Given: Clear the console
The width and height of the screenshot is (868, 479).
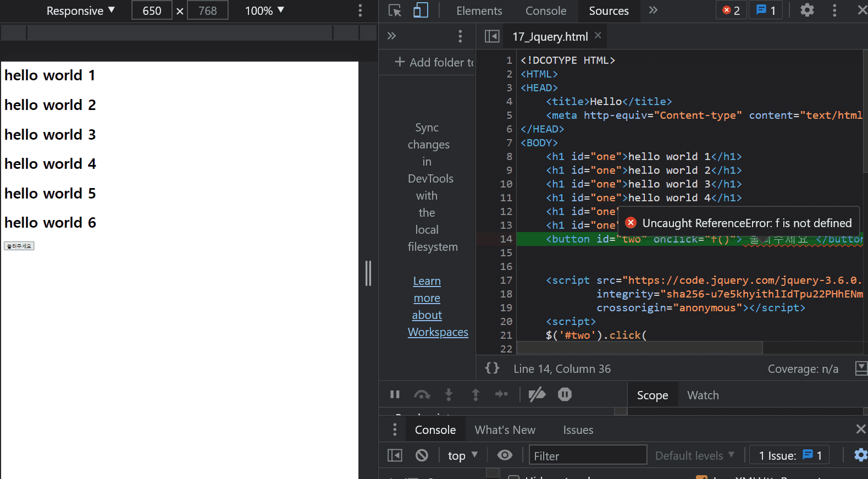Looking at the screenshot, I should coord(422,455).
